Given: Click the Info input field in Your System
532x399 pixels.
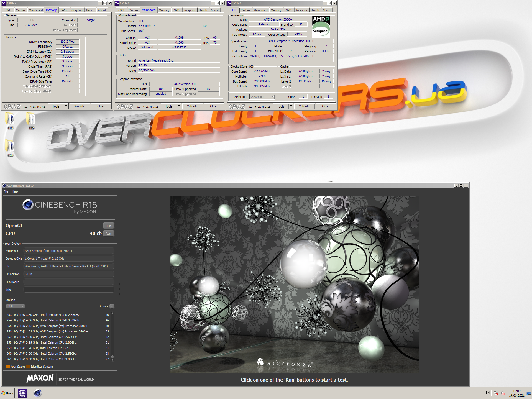Looking at the screenshot, I should coord(69,290).
